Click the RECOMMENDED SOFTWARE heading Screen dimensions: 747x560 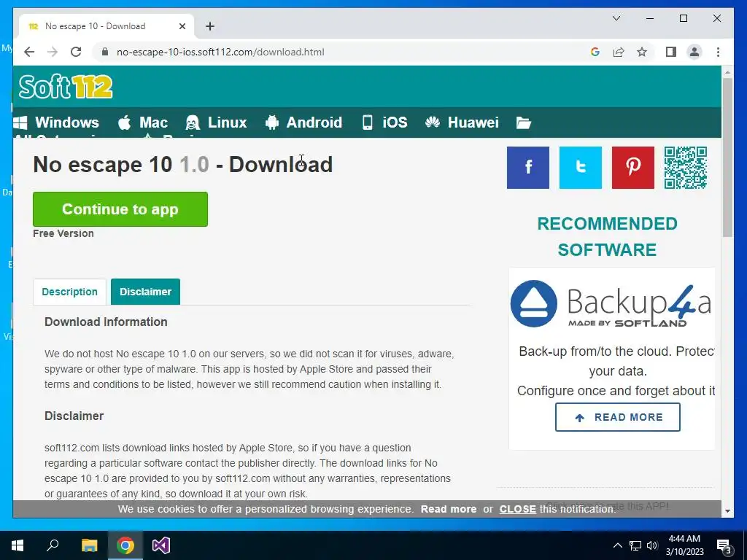coord(607,237)
